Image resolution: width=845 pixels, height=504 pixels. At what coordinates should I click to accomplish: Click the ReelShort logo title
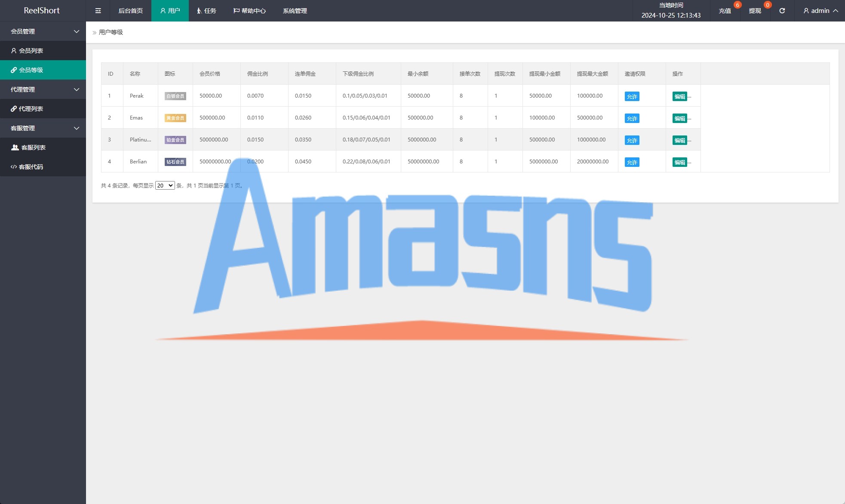tap(42, 11)
